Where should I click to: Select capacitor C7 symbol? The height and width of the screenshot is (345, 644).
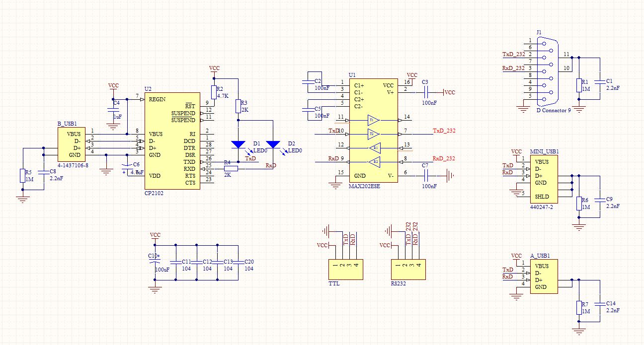pyautogui.click(x=426, y=175)
